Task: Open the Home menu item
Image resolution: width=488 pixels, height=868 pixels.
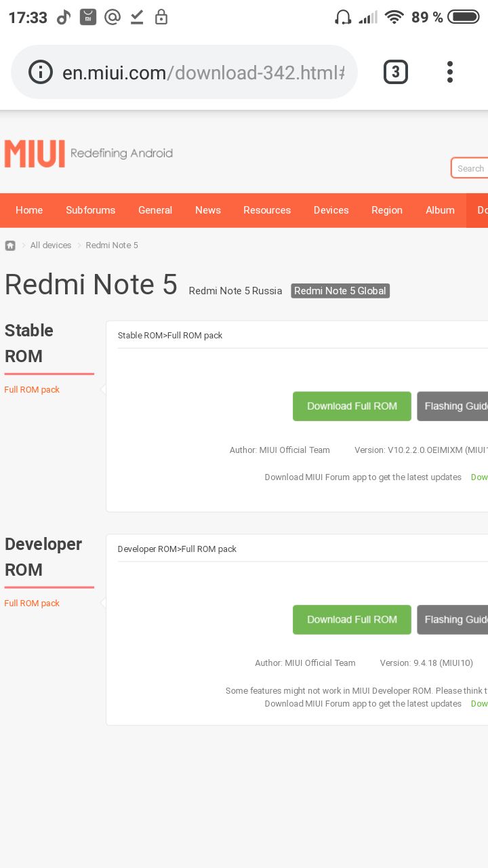Action: (x=29, y=210)
